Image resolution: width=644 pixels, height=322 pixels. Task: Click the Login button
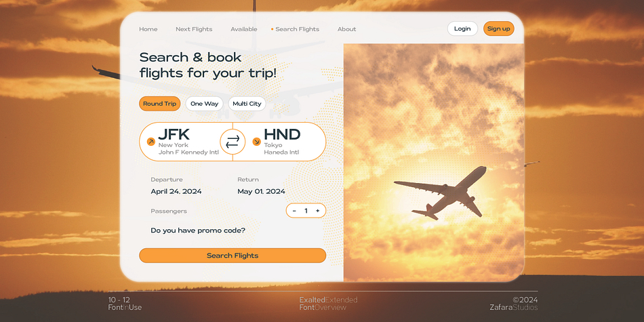pyautogui.click(x=462, y=28)
